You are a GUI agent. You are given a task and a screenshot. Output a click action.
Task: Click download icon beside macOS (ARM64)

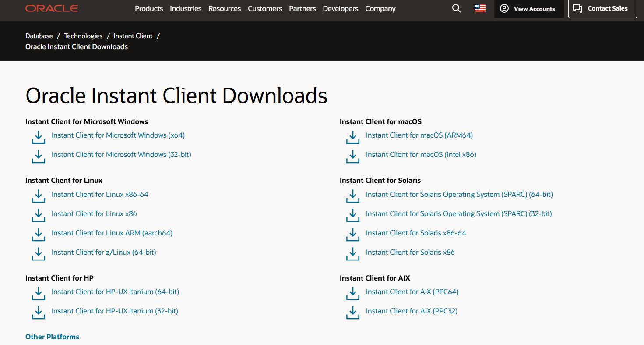coord(353,137)
